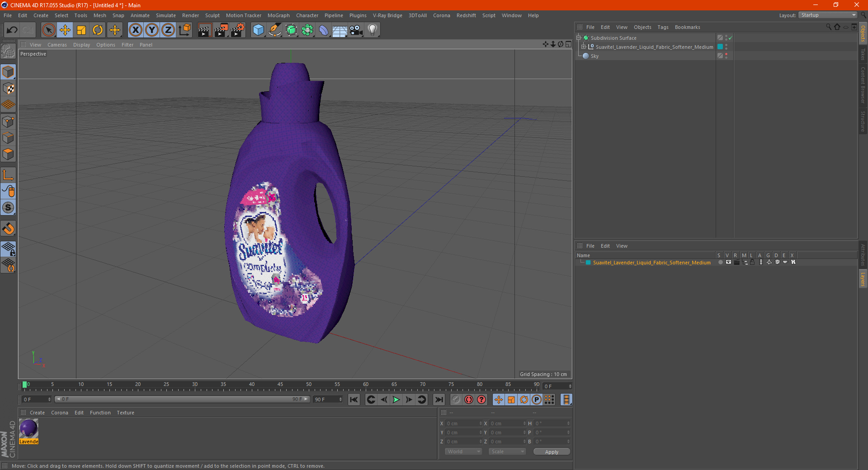The height and width of the screenshot is (470, 868).
Task: Add a Cube primitive object
Action: [258, 30]
